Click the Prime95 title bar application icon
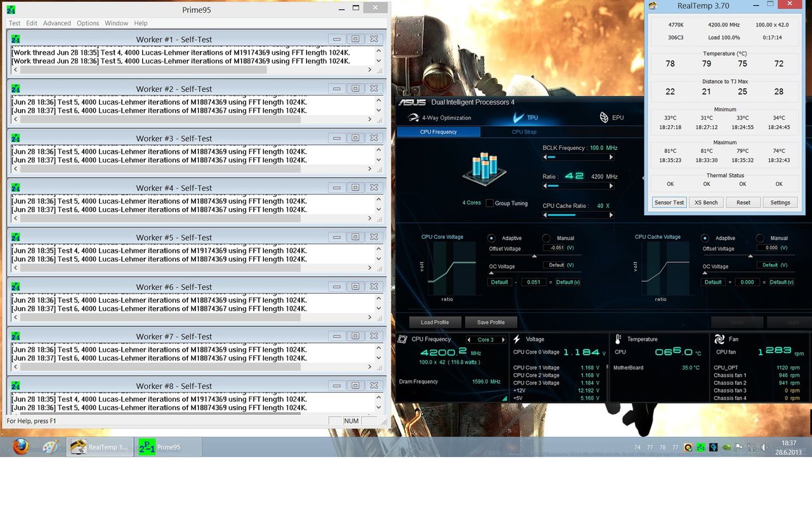The image size is (812, 518). (x=11, y=10)
